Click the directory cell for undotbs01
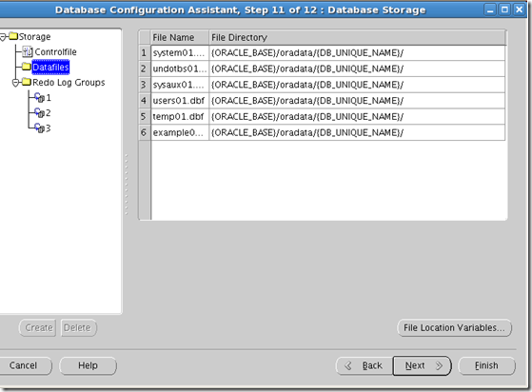 [357, 69]
